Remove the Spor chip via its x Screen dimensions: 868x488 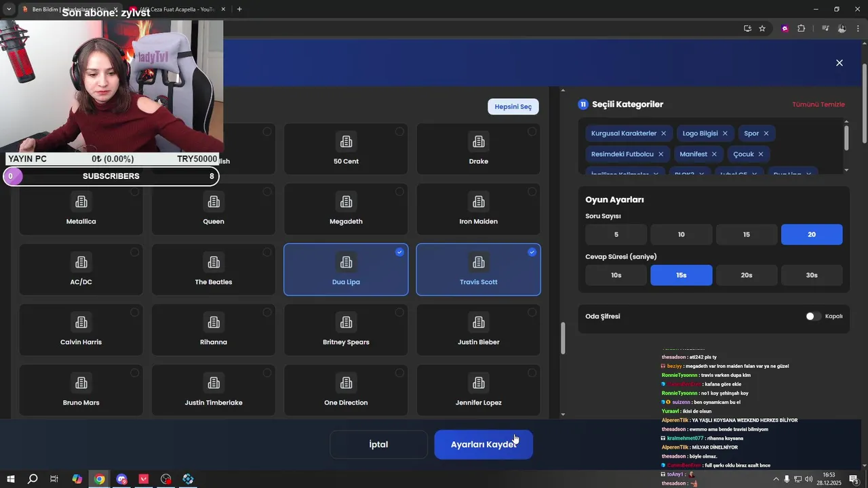[766, 134]
